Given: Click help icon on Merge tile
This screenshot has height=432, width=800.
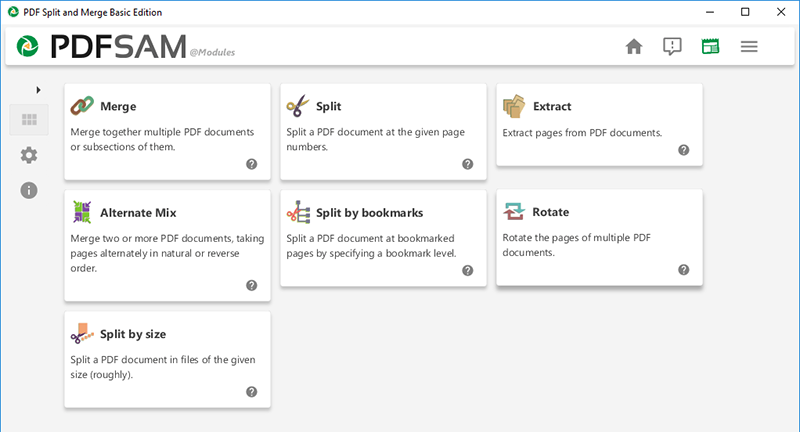Looking at the screenshot, I should point(252,164).
